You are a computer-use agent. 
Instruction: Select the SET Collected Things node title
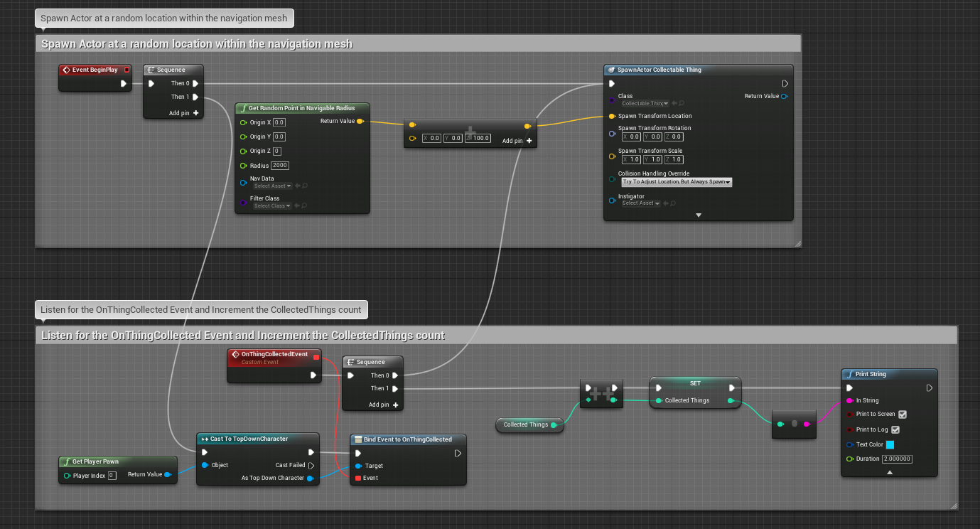pyautogui.click(x=695, y=383)
